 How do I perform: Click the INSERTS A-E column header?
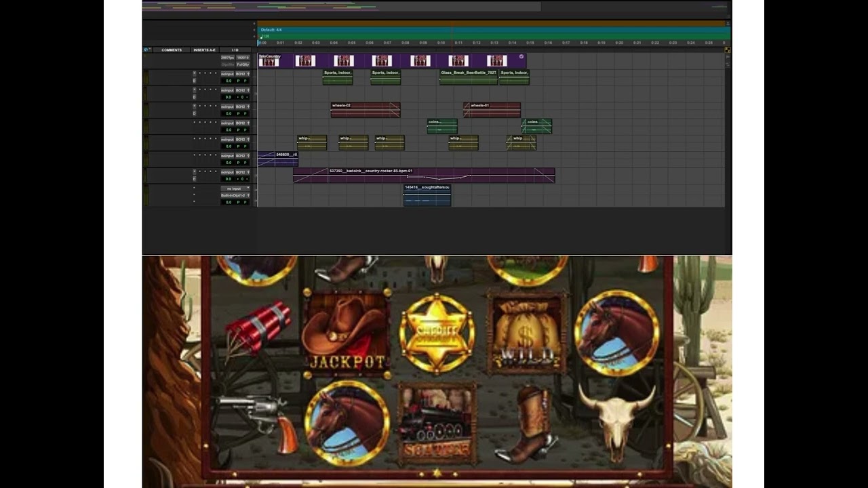pyautogui.click(x=204, y=50)
